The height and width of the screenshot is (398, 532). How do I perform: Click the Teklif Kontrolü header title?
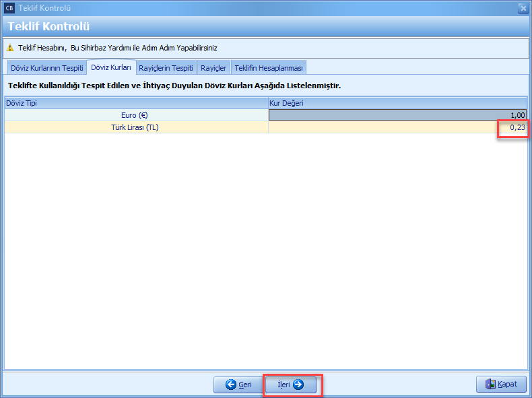[48, 26]
